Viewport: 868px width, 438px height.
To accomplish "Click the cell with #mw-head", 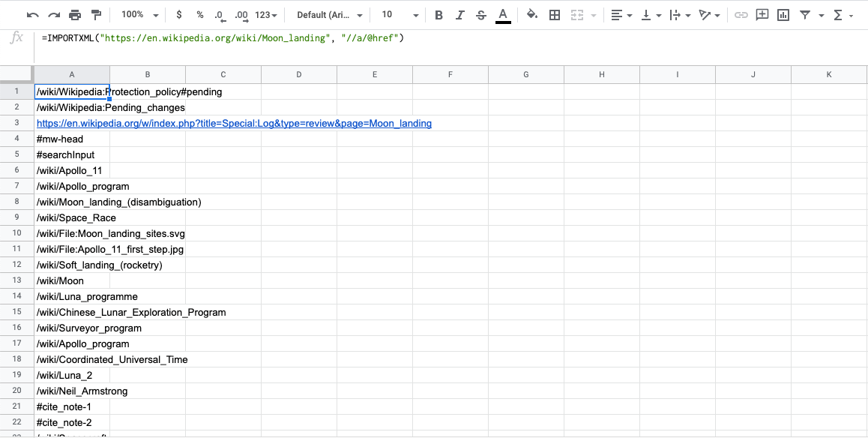I will (72, 139).
